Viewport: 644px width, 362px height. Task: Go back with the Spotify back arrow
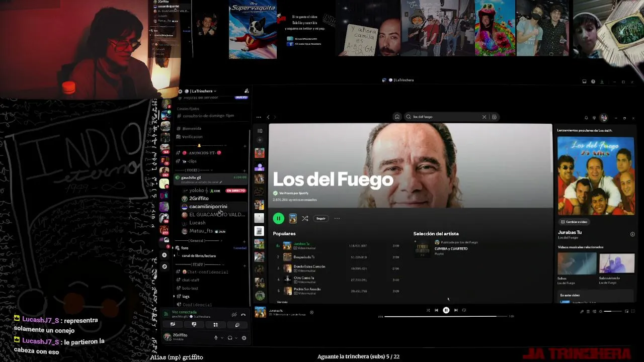click(x=268, y=117)
